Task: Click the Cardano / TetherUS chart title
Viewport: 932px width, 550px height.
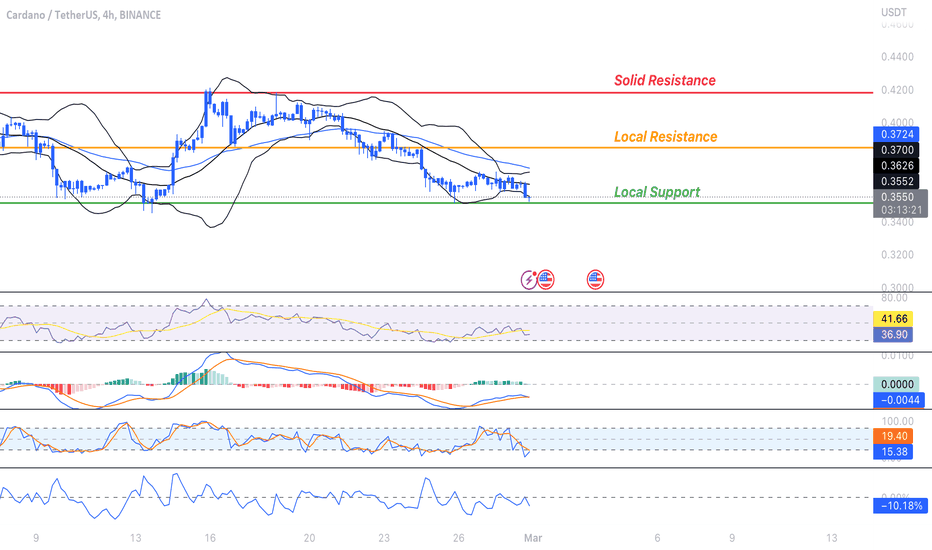Action: (x=83, y=15)
